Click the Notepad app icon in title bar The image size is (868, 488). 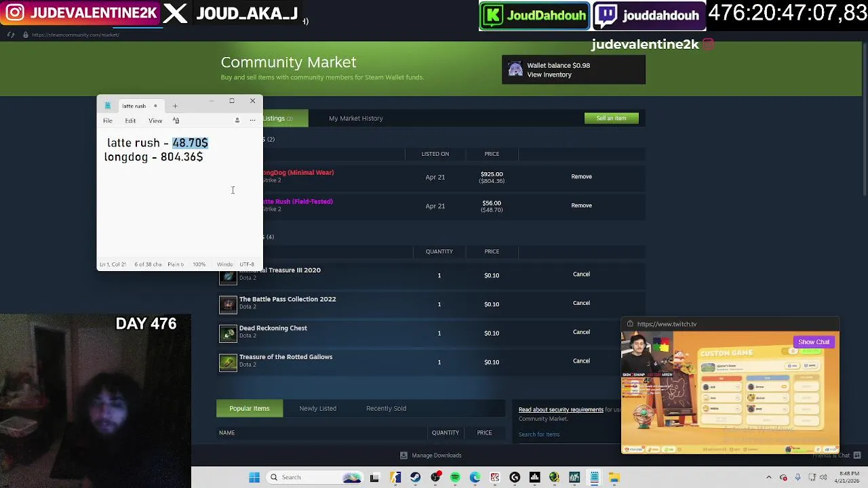(x=107, y=106)
